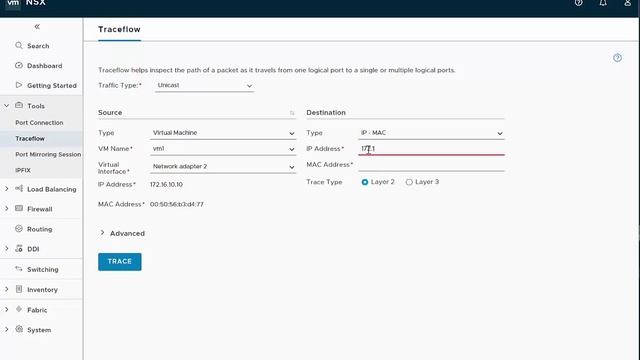The height and width of the screenshot is (360, 640).
Task: Click into the destination IP Address field
Action: coord(431,149)
